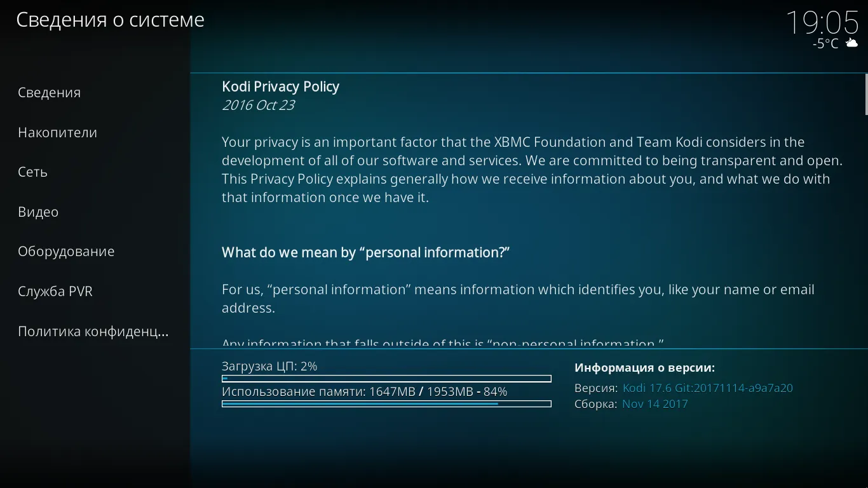The width and height of the screenshot is (868, 488).
Task: Click the memory usage progress bar
Action: 386,404
